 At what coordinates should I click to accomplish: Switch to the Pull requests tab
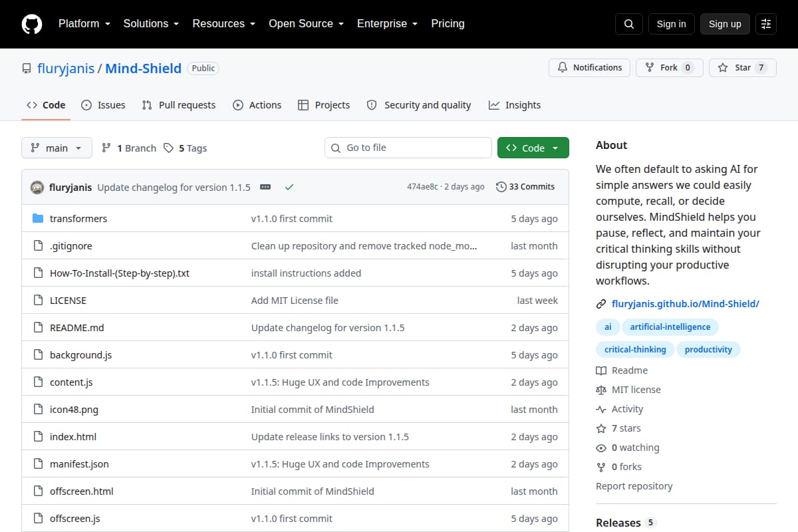tap(179, 105)
